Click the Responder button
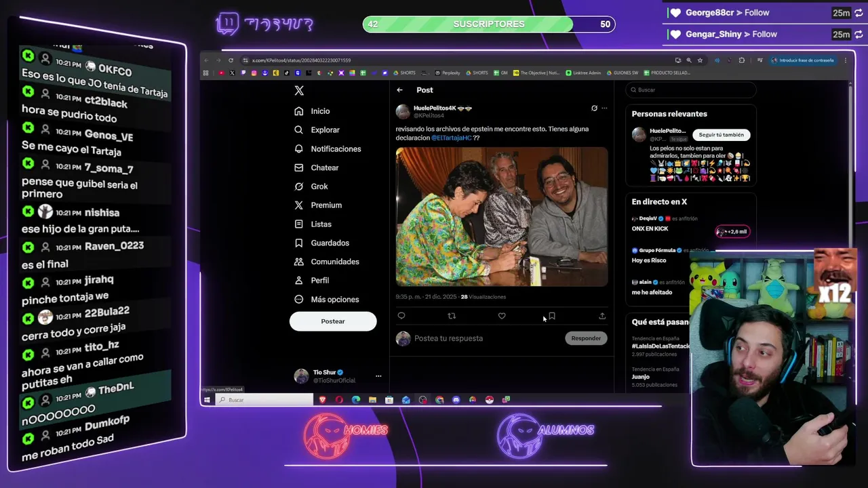 [x=586, y=338]
